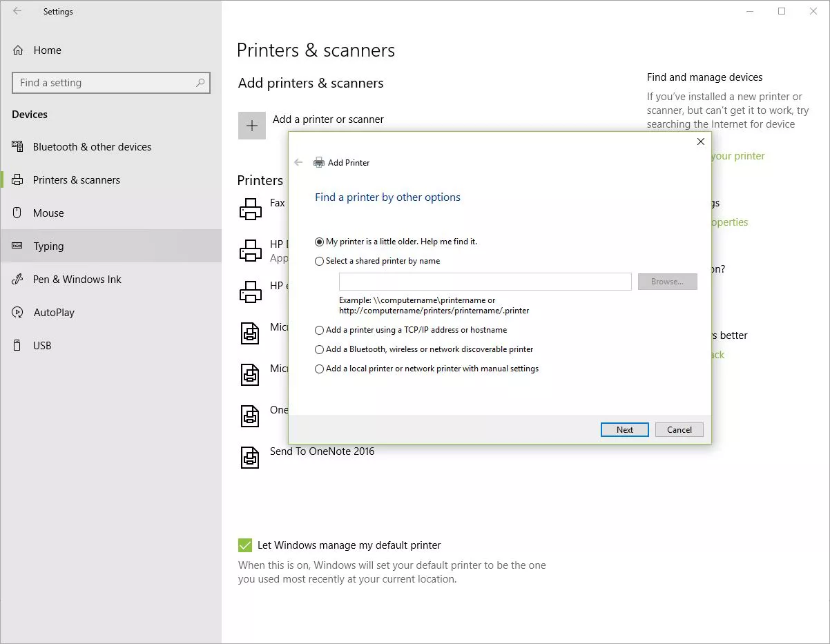This screenshot has height=644, width=830.
Task: Close the Add Printer dialog
Action: click(700, 142)
